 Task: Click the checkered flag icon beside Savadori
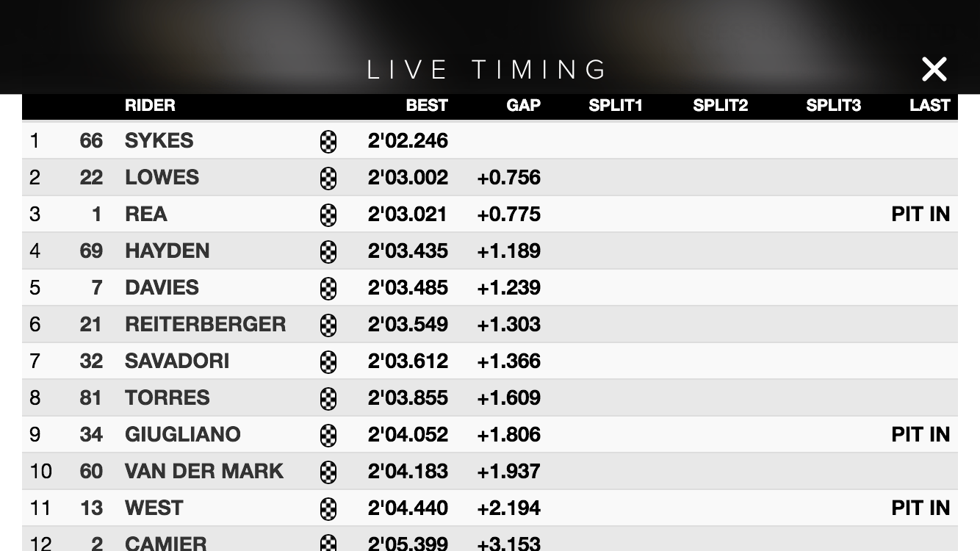click(x=328, y=361)
